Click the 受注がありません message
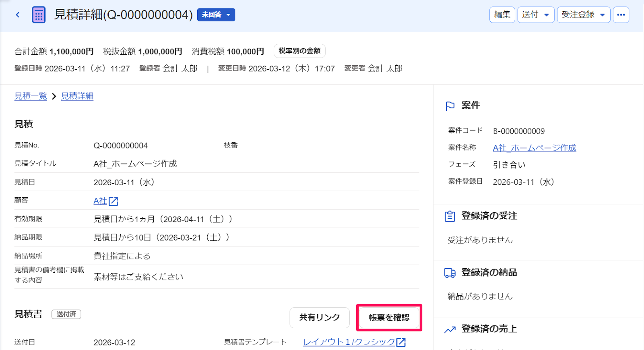This screenshot has width=644, height=350. 480,240
